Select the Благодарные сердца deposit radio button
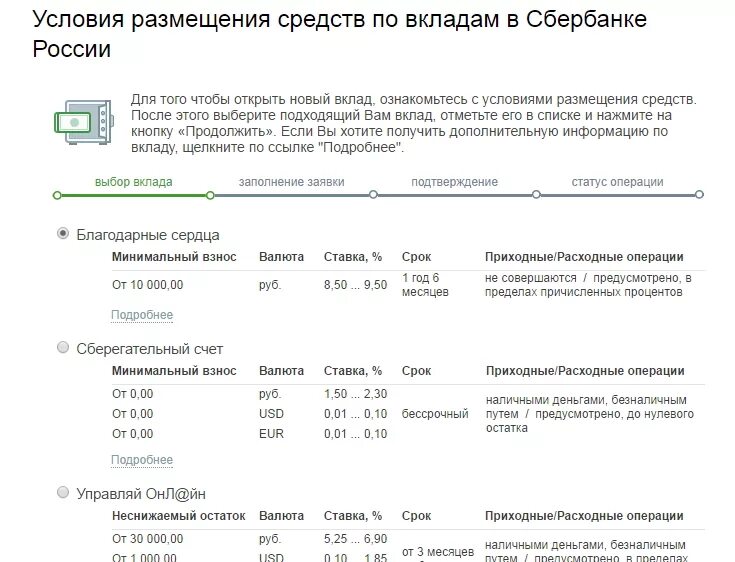This screenshot has height=562, width=735. [x=63, y=233]
